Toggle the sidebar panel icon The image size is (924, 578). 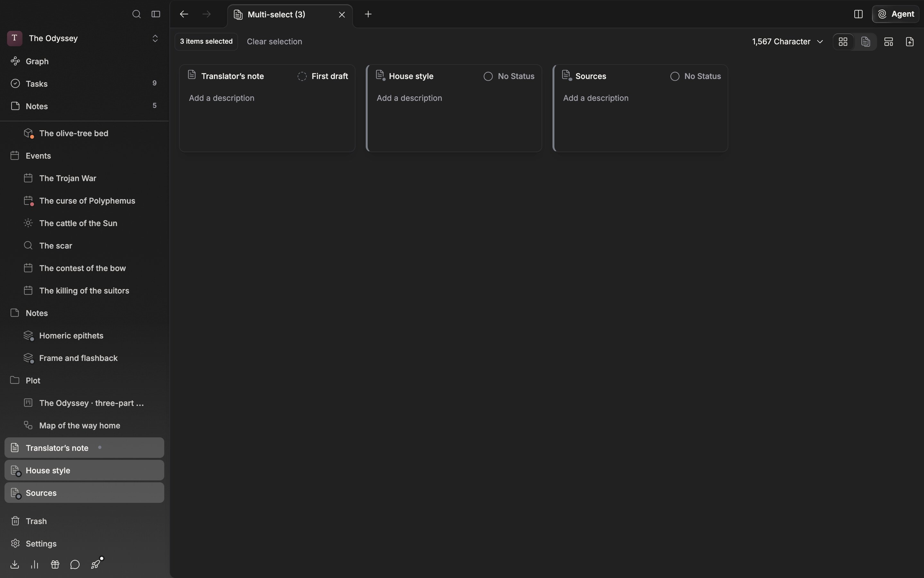[156, 14]
